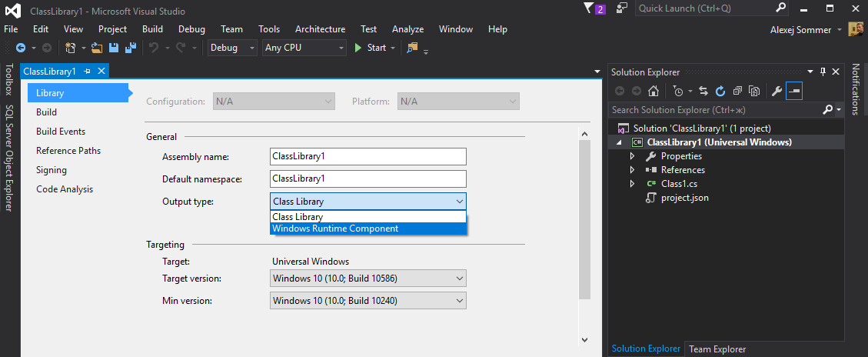The width and height of the screenshot is (868, 357).
Task: Toggle auto-hide pin on Solution Explorer
Action: [823, 72]
